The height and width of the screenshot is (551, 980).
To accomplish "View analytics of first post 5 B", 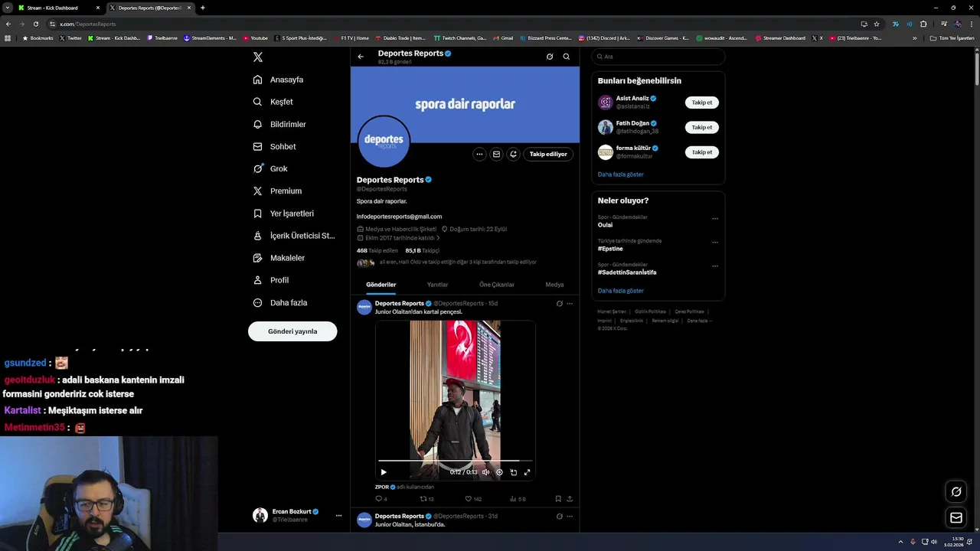I will tap(518, 499).
